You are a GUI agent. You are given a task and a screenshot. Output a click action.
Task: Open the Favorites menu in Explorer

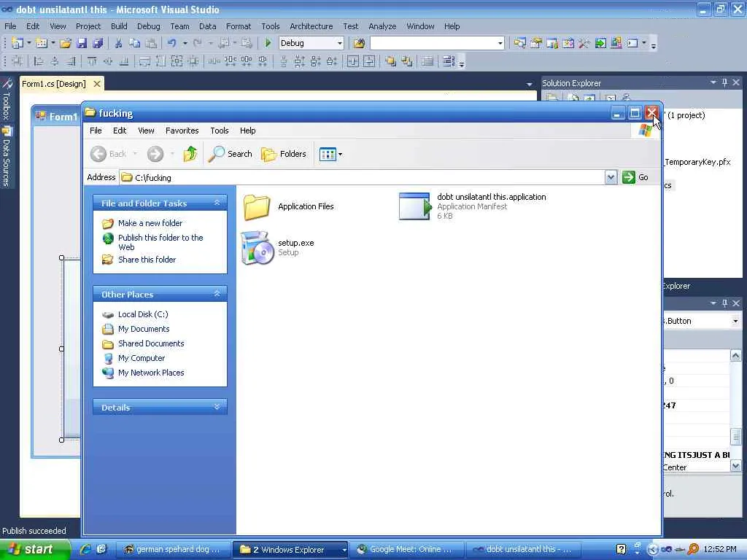(x=182, y=131)
